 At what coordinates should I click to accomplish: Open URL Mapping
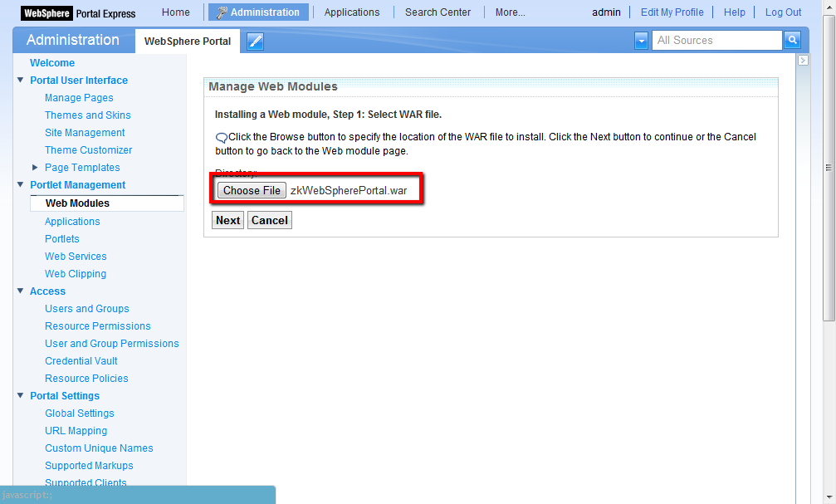[x=76, y=430]
